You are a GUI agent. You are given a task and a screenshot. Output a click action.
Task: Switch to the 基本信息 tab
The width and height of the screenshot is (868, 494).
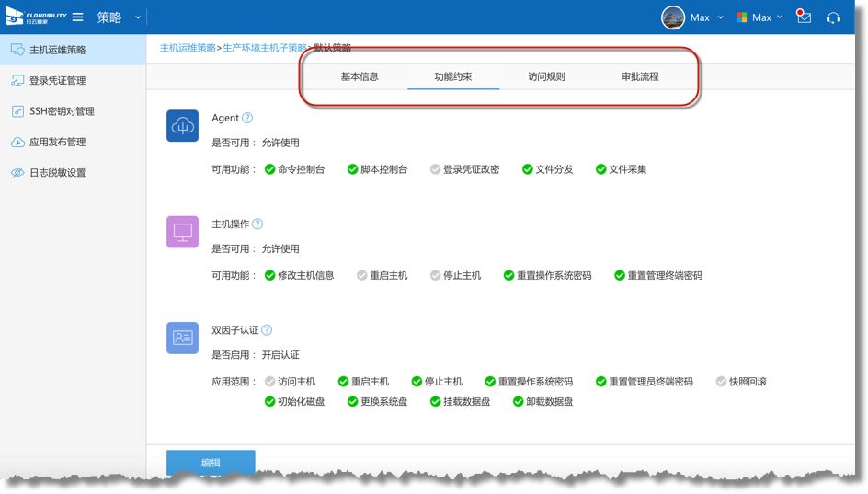pyautogui.click(x=360, y=76)
